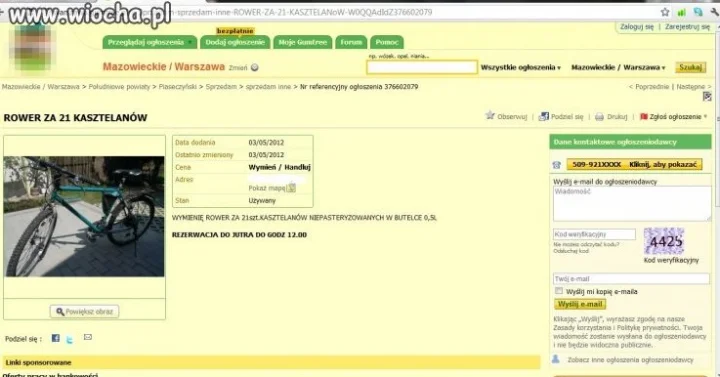Click the Gumtree logo image
Screen dimensions: 720x377
tap(32, 48)
